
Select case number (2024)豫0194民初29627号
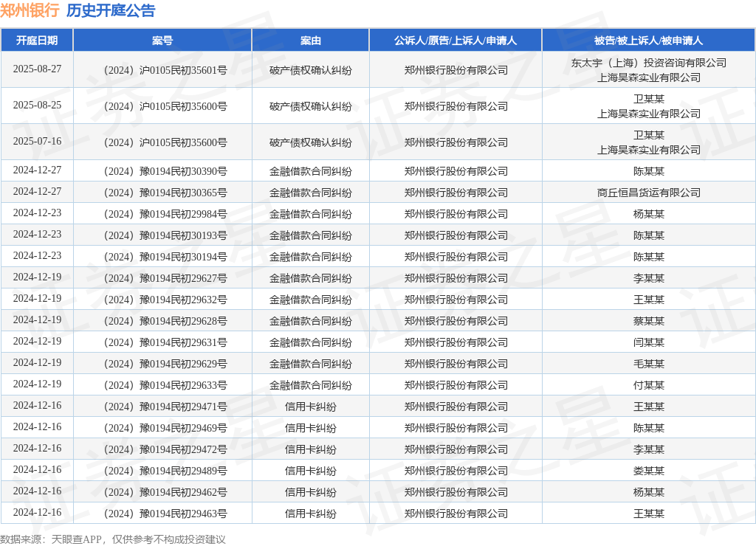pyautogui.click(x=162, y=278)
